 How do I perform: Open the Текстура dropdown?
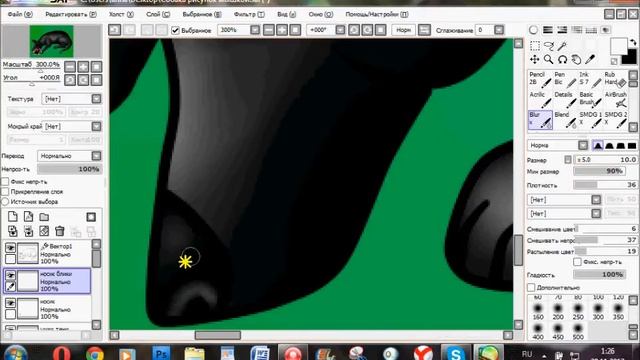coord(96,99)
